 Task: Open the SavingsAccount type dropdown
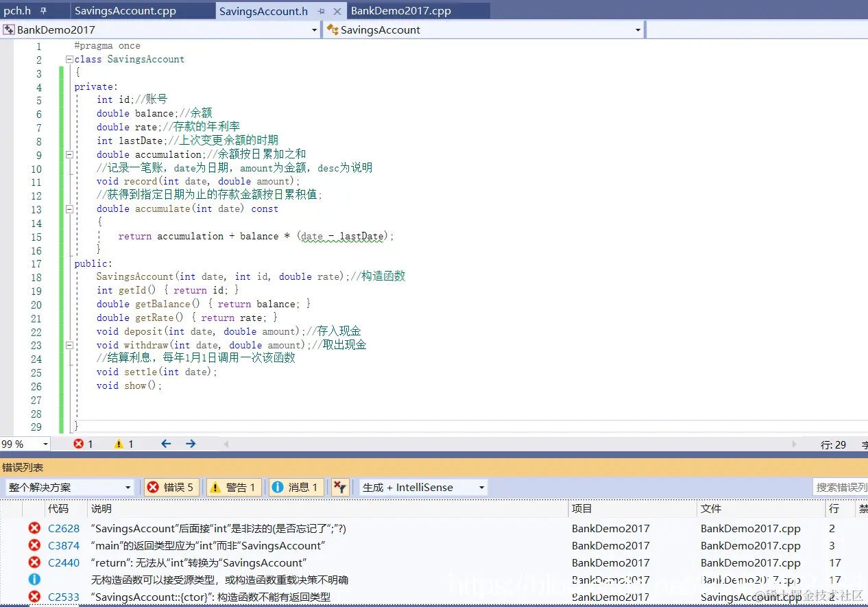point(638,29)
